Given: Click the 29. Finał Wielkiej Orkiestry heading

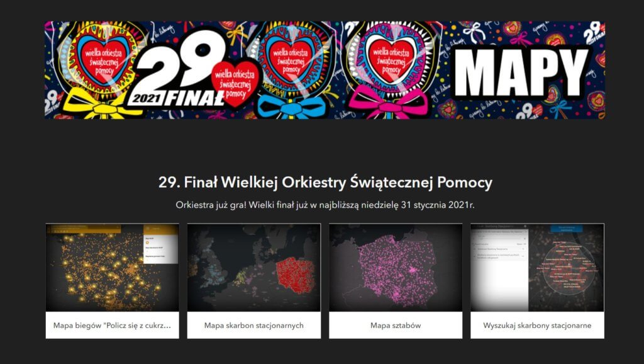Looking at the screenshot, I should pyautogui.click(x=325, y=183).
